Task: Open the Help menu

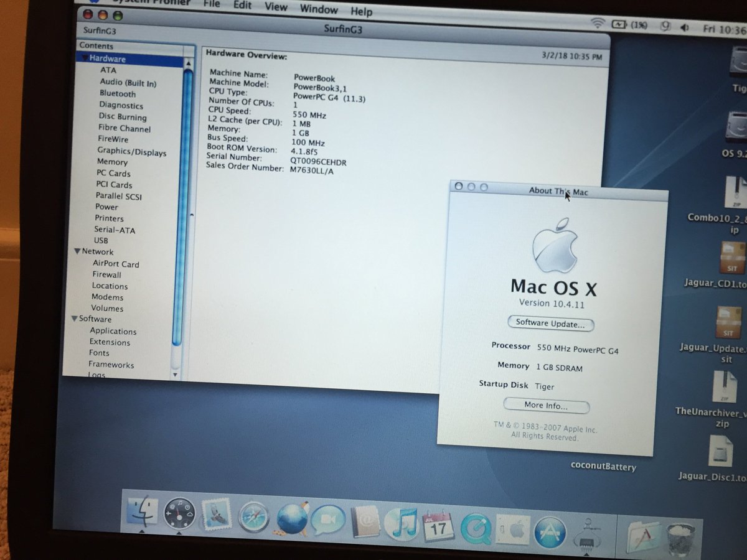Action: tap(361, 11)
